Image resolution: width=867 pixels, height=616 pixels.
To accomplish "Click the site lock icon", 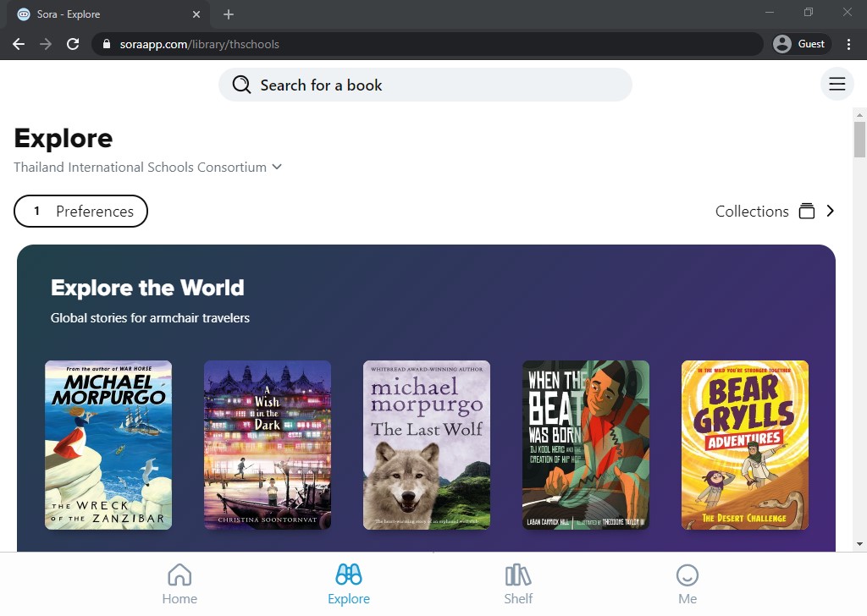I will point(107,44).
